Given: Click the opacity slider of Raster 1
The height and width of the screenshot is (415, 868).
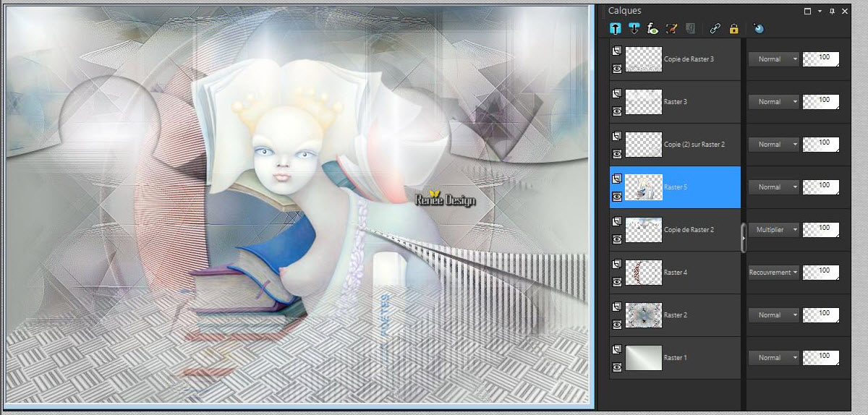Looking at the screenshot, I should pos(821,358).
